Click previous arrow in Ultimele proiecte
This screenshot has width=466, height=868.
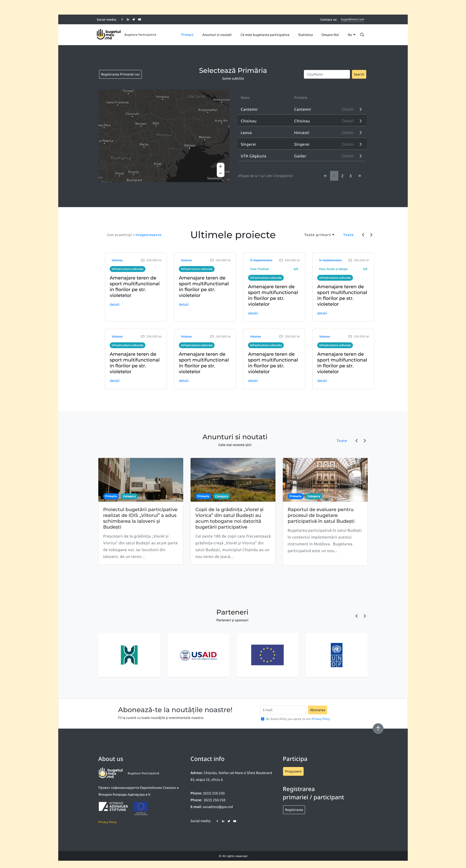tap(363, 235)
